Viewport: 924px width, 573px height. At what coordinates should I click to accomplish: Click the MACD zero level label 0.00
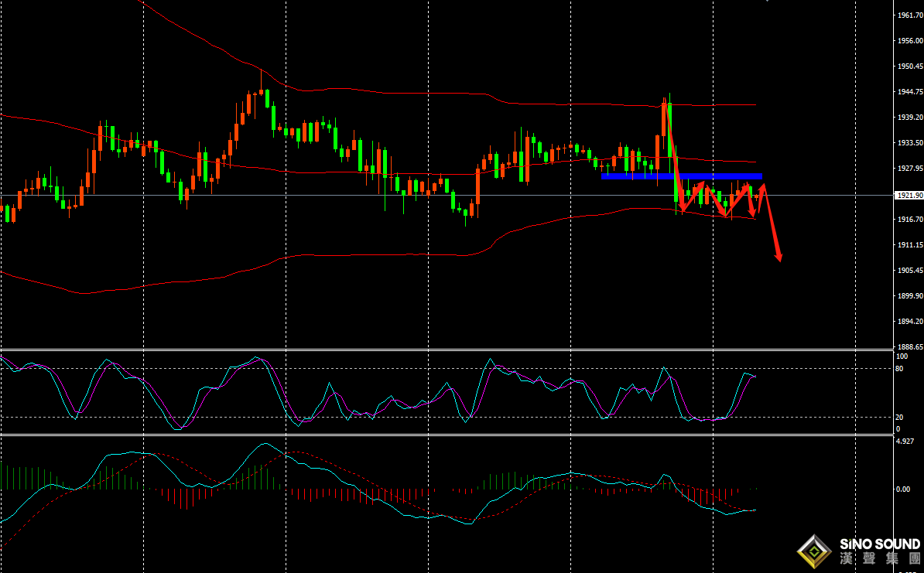click(902, 489)
